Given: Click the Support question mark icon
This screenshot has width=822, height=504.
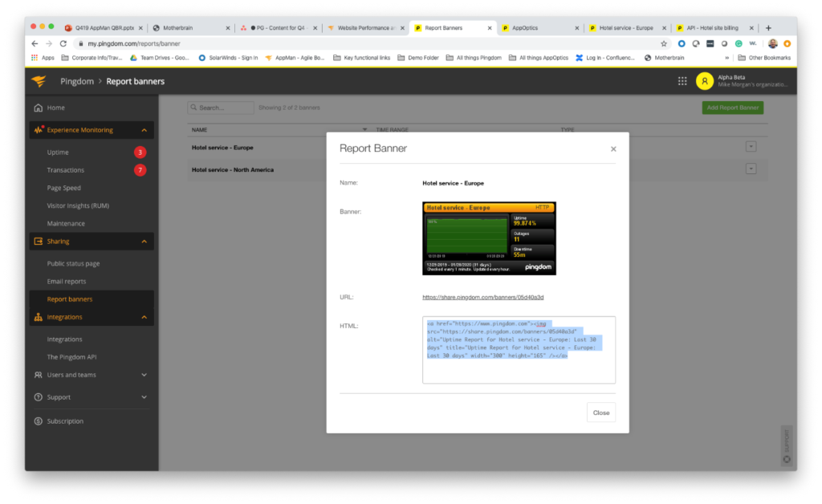Looking at the screenshot, I should tap(39, 397).
